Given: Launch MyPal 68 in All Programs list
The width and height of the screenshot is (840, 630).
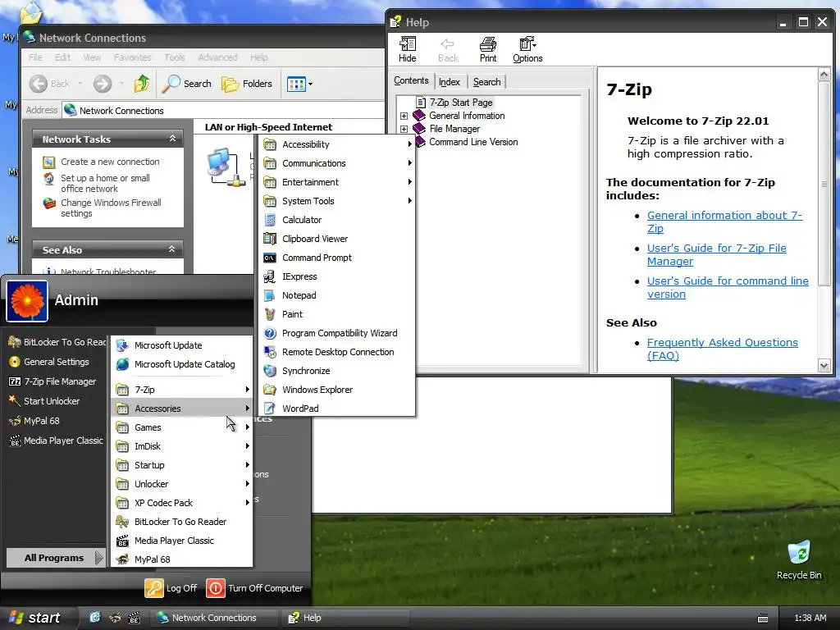Looking at the screenshot, I should (181, 559).
